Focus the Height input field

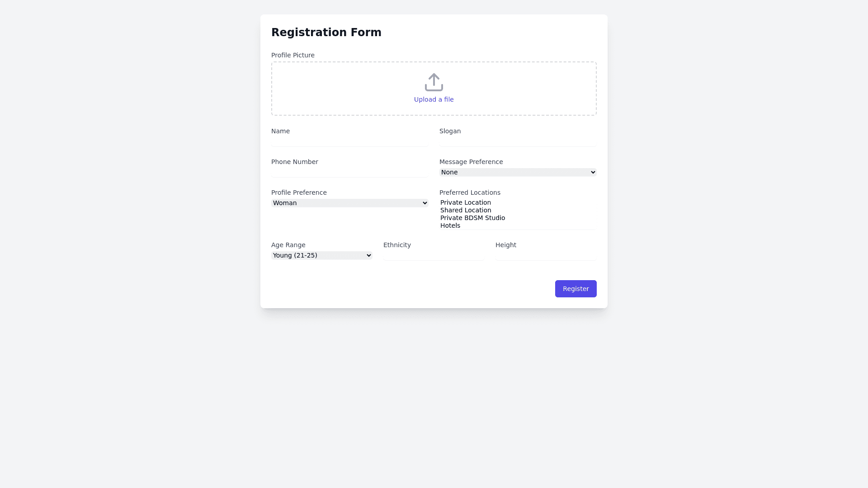(x=546, y=255)
